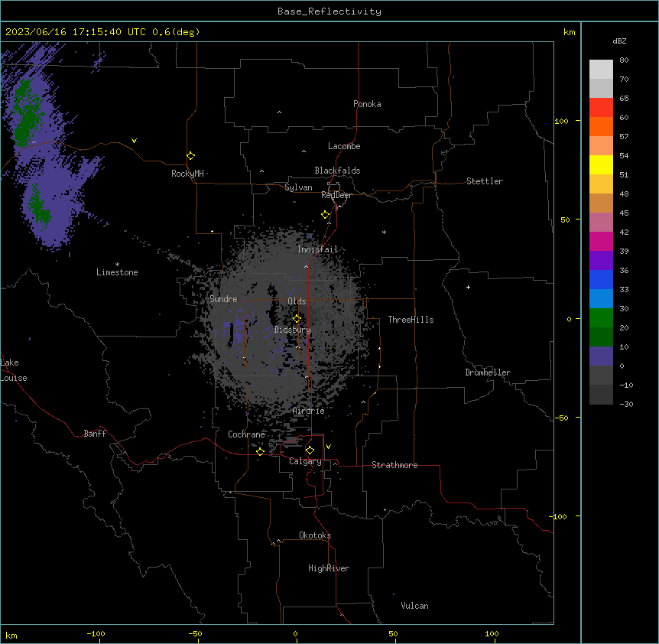This screenshot has height=644, width=659.
Task: Click the Olds label
Action: tap(297, 301)
